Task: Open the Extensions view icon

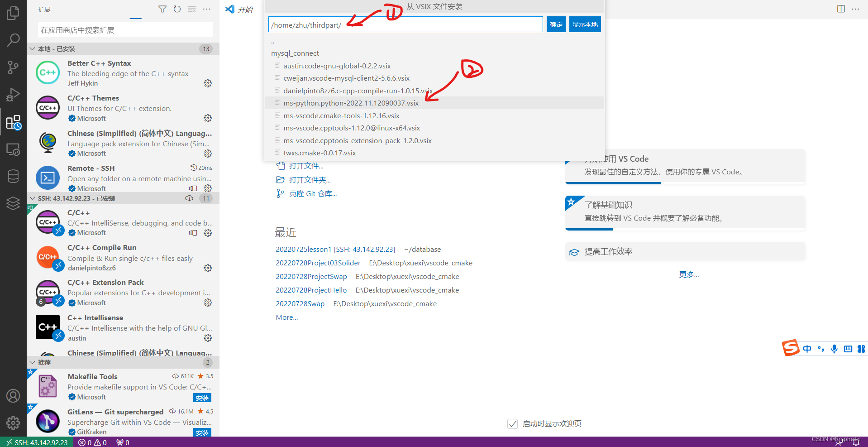Action: pos(13,122)
